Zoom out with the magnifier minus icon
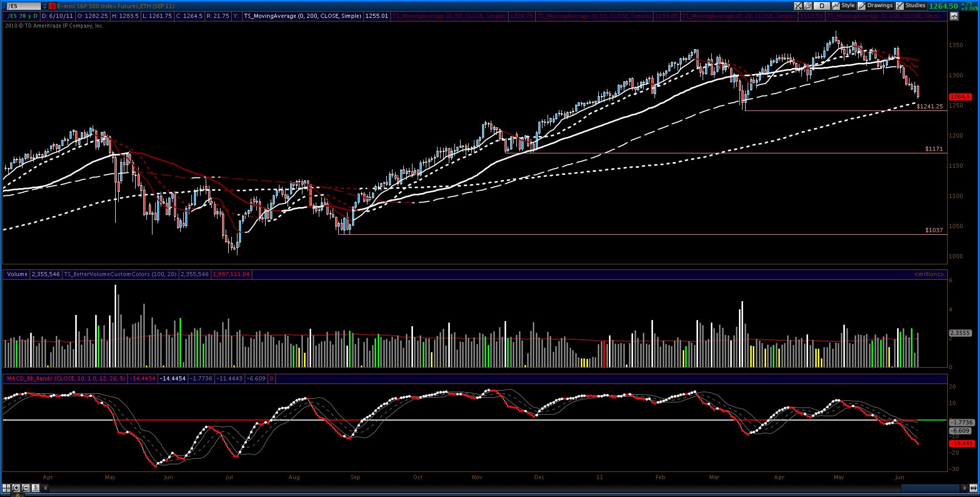This screenshot has width=980, height=497. coord(25,488)
